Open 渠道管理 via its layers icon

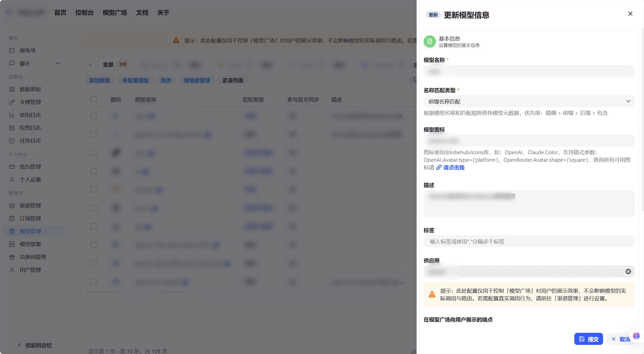[12, 205]
